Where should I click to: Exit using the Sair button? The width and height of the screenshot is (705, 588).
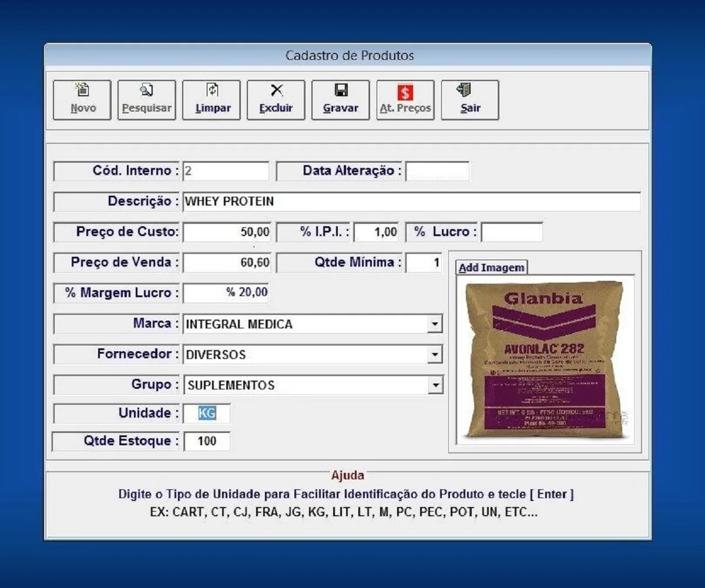click(470, 100)
